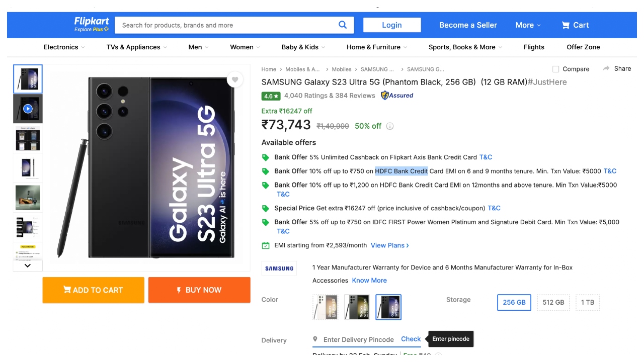Open the More dropdown in header
Screen dimensions: 644x362
pyautogui.click(x=528, y=25)
